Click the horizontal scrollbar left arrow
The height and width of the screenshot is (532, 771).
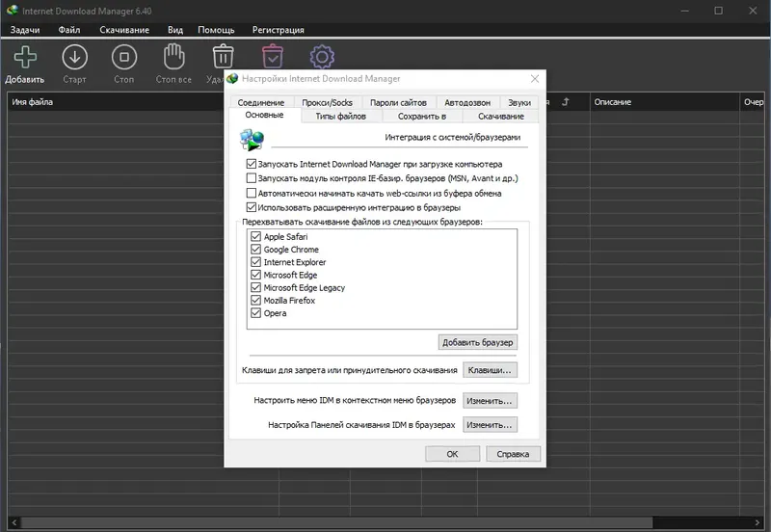13,522
